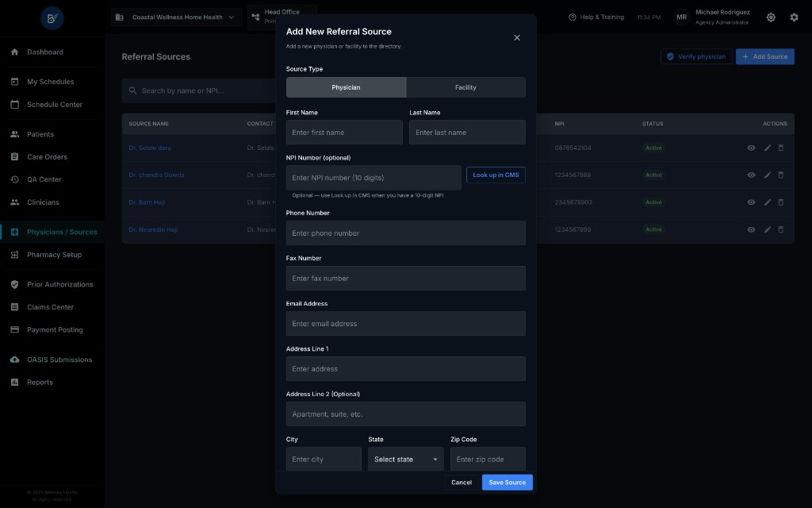The image size is (812, 508).
Task: Click the SOURCE NAME column header
Action: 148,124
